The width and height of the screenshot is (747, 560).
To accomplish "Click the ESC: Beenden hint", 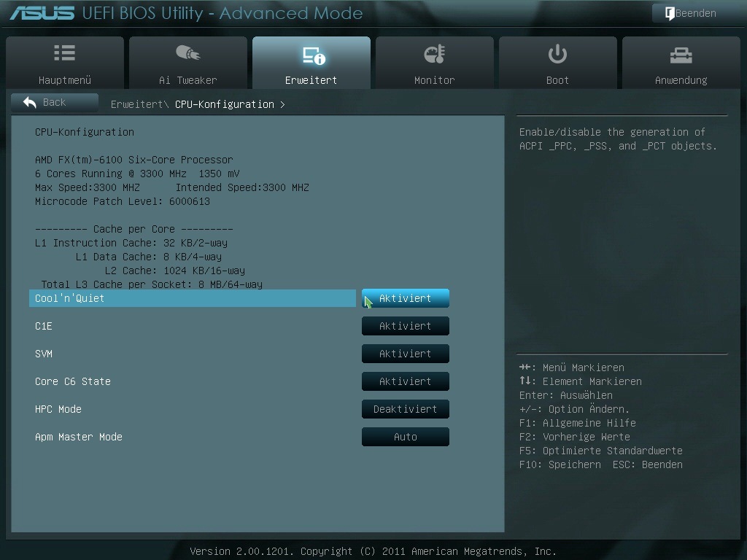I will [x=648, y=464].
